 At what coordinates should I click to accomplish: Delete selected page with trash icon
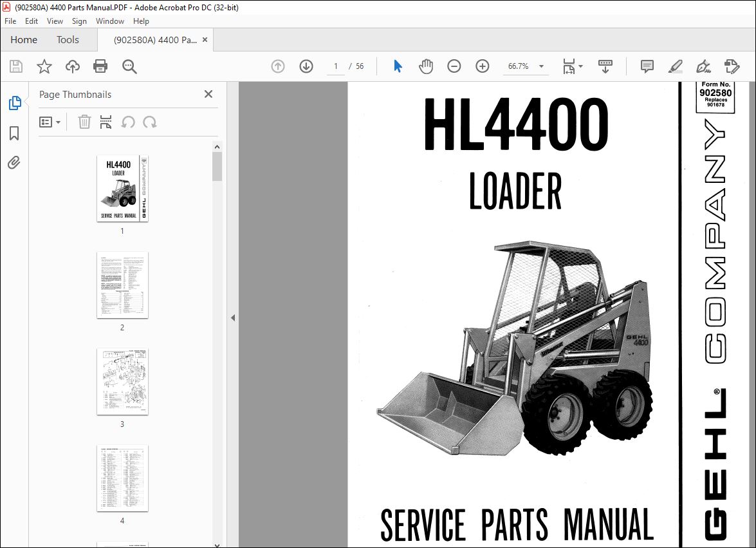[x=84, y=122]
